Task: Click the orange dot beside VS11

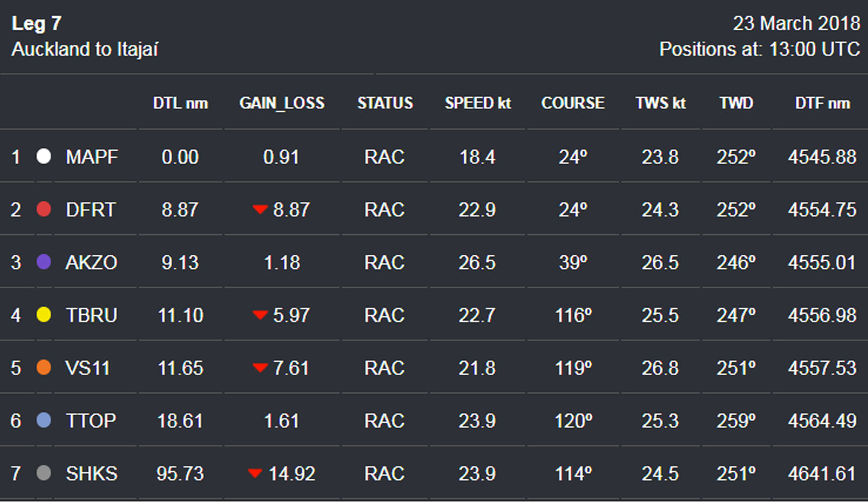Action: [x=44, y=367]
